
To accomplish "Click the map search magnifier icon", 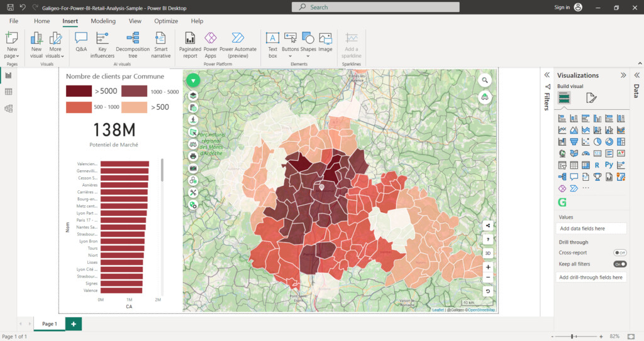I will tap(485, 80).
